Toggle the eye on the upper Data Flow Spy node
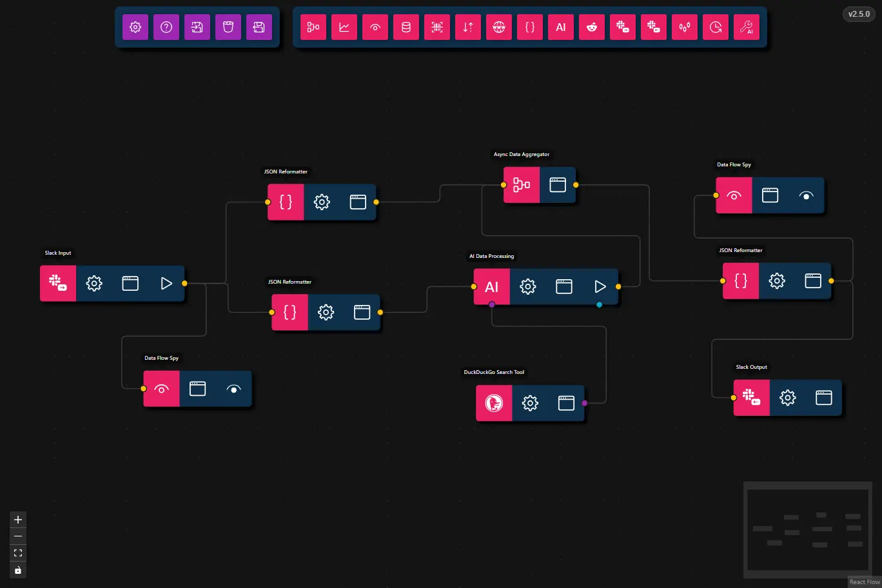Image resolution: width=882 pixels, height=588 pixels. [x=806, y=195]
